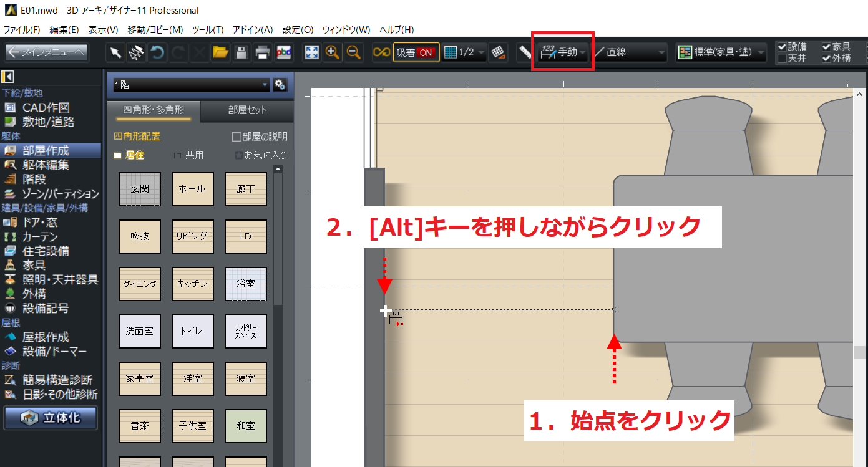Click the undo arrow icon
The width and height of the screenshot is (868, 467).
(157, 53)
